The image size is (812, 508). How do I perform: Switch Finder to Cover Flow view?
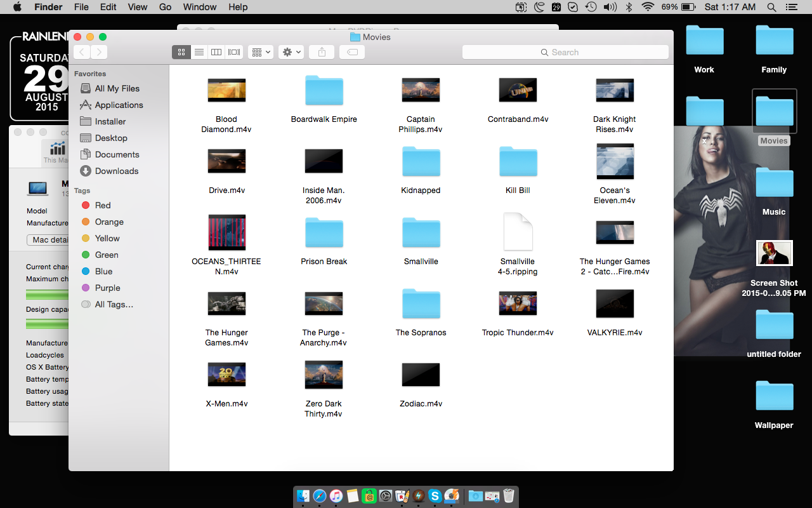[x=234, y=52]
